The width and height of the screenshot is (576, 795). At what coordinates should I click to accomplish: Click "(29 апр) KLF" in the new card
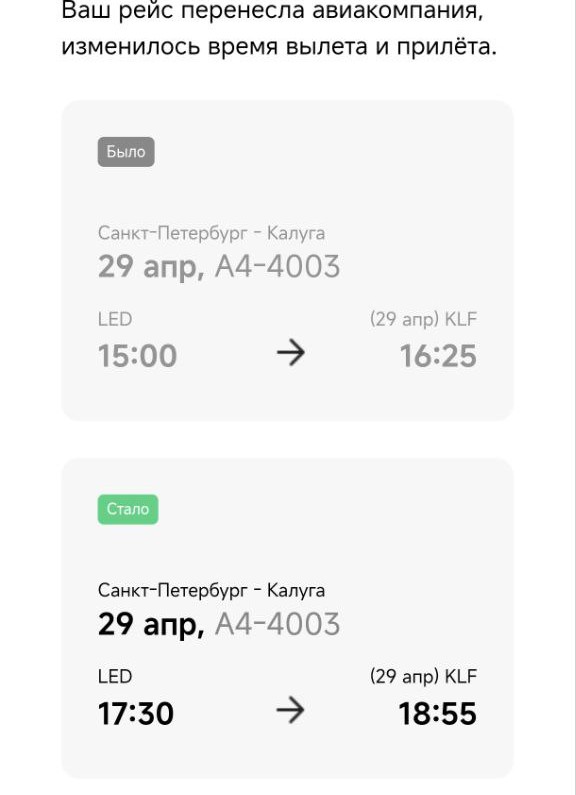tap(424, 677)
